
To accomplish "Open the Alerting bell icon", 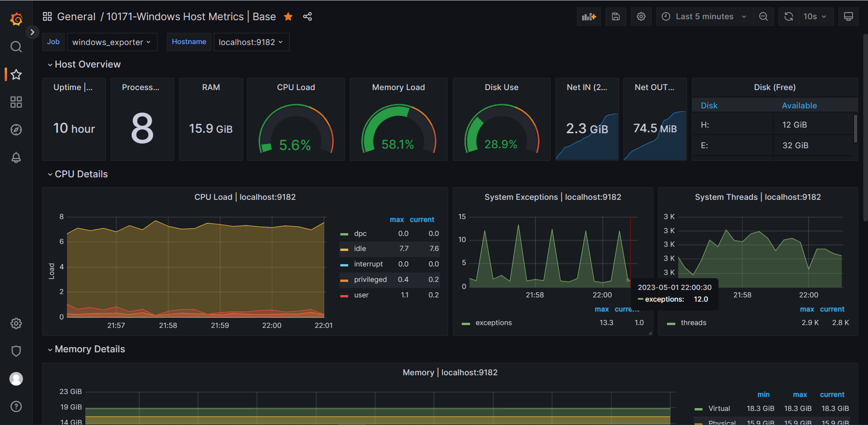I will (16, 158).
